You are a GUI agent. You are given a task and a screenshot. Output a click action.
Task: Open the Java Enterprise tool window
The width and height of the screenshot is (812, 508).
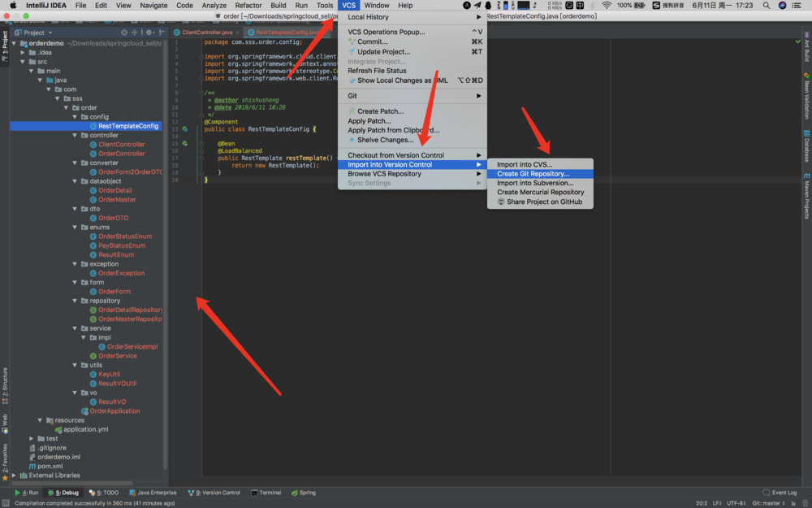[153, 493]
